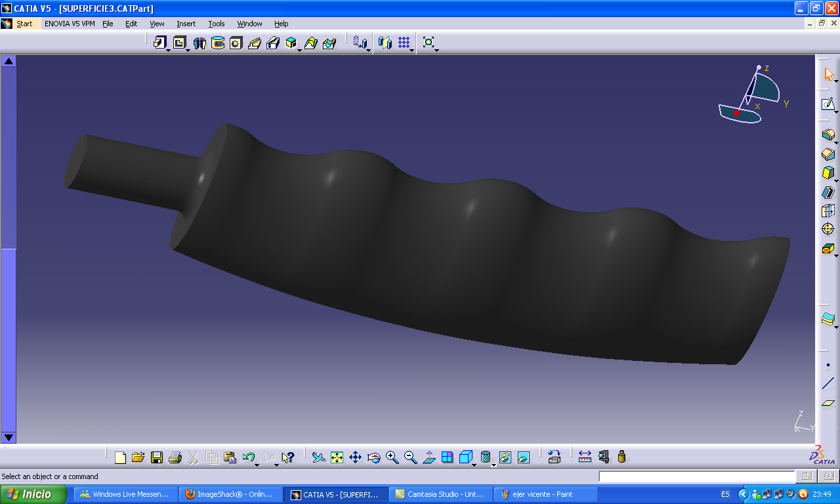The width and height of the screenshot is (840, 504).
Task: Select the Rectangular Pattern tool
Action: coord(404,43)
